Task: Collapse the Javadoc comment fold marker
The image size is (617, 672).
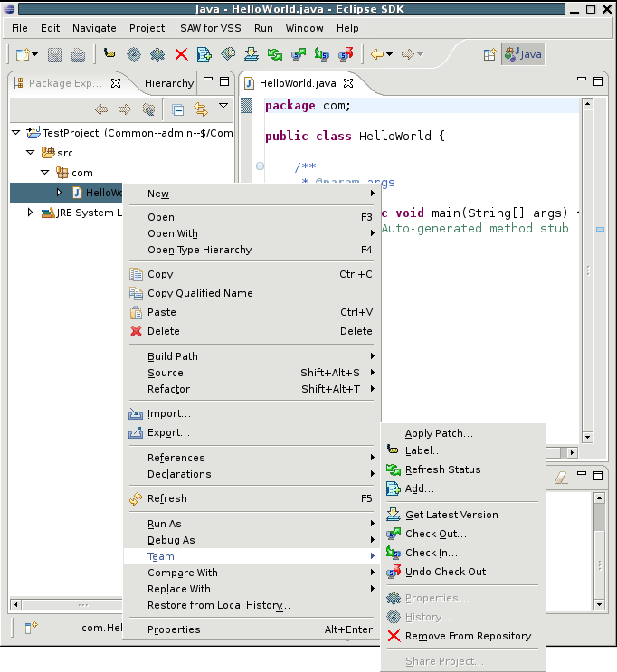Action: 260,166
